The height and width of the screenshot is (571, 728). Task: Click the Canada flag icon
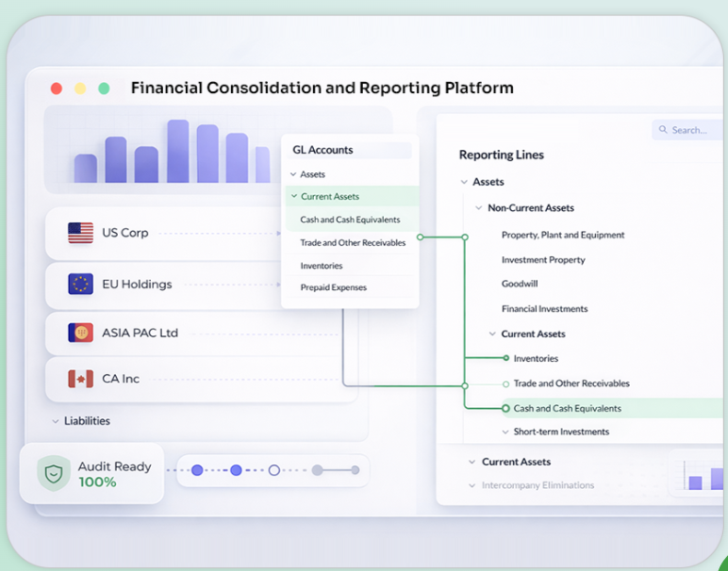(80, 379)
